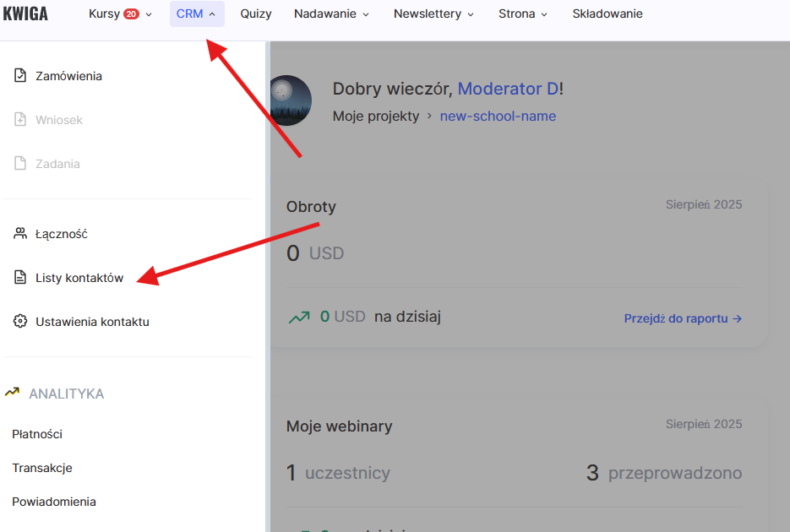
Task: Expand the Kursy dropdown menu
Action: pyautogui.click(x=120, y=14)
